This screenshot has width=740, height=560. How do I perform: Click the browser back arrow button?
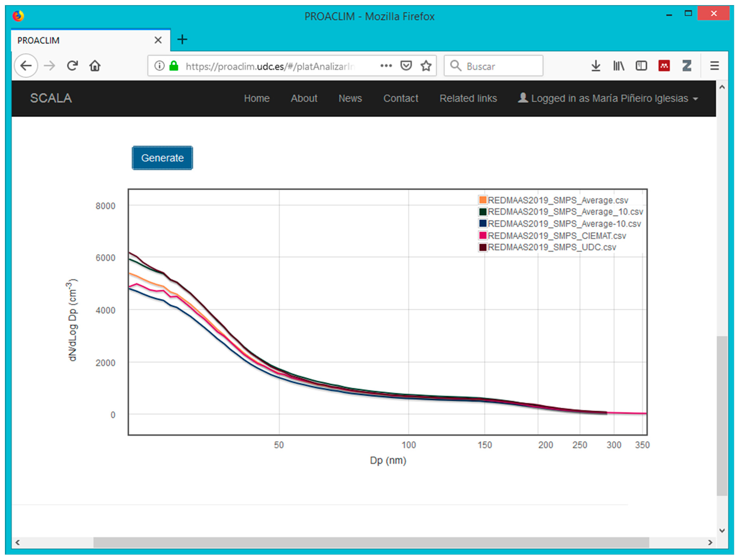[x=26, y=66]
